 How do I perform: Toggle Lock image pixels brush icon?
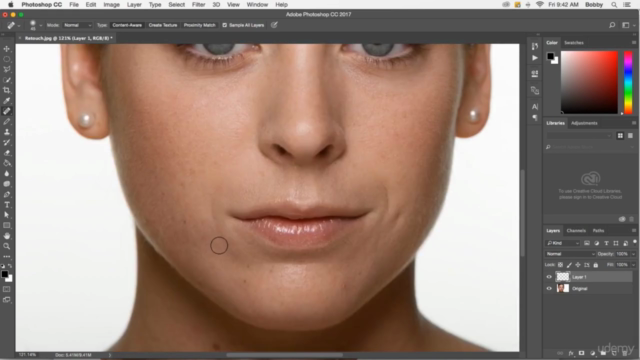569,265
